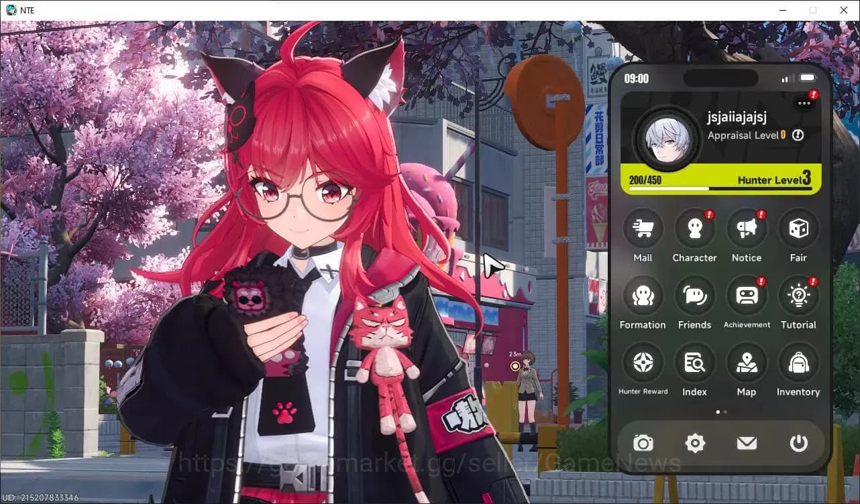Open the Notice megaphone icon
860x504 pixels.
(x=747, y=229)
